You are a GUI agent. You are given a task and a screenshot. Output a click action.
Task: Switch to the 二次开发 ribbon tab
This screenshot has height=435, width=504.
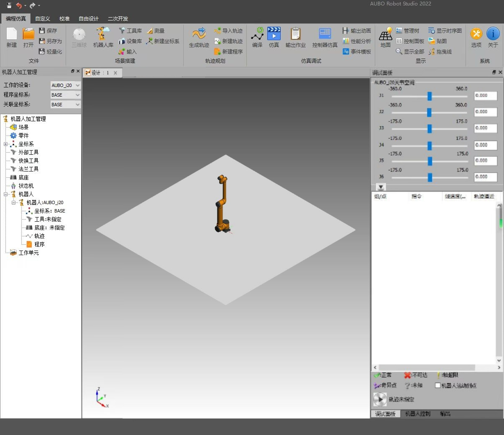coord(118,18)
